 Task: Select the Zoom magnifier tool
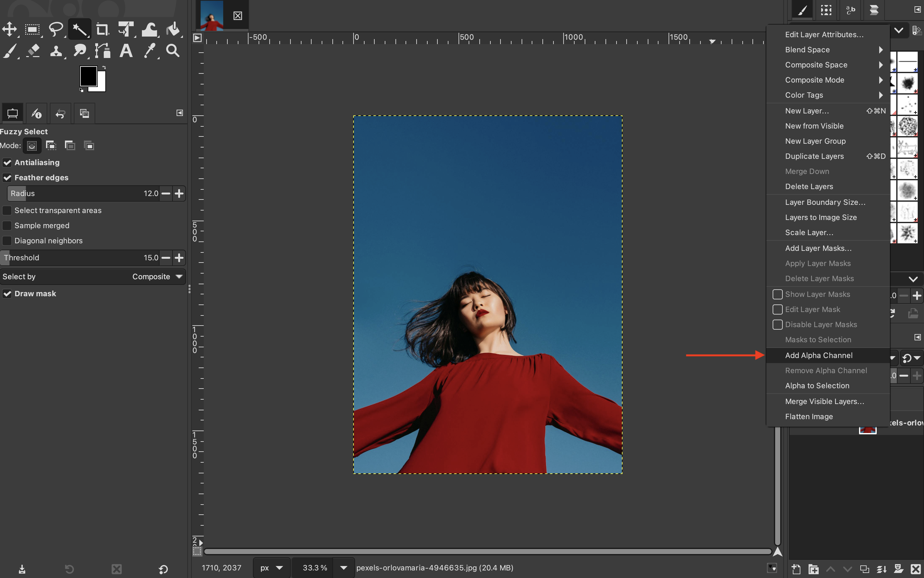point(173,50)
